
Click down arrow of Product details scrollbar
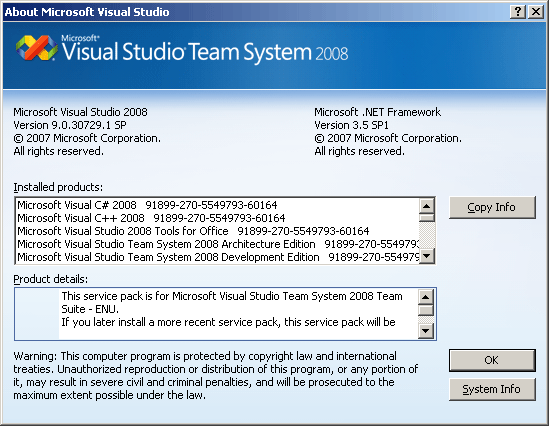coord(426,330)
